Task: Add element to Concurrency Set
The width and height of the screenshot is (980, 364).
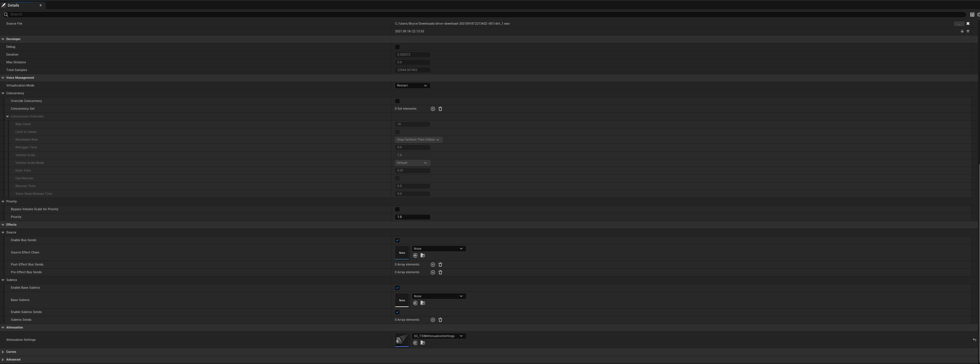Action: 433,109
